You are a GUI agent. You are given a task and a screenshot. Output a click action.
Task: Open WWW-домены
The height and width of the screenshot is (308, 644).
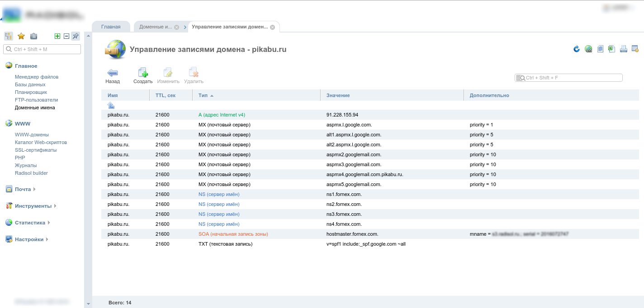point(32,135)
